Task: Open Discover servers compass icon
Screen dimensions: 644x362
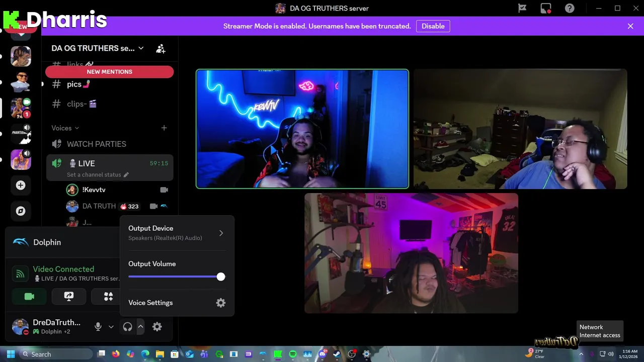Action: pos(21,211)
